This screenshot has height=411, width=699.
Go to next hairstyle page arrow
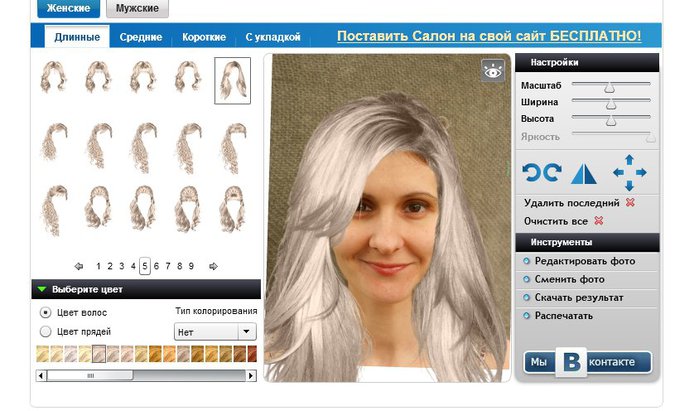pyautogui.click(x=213, y=266)
